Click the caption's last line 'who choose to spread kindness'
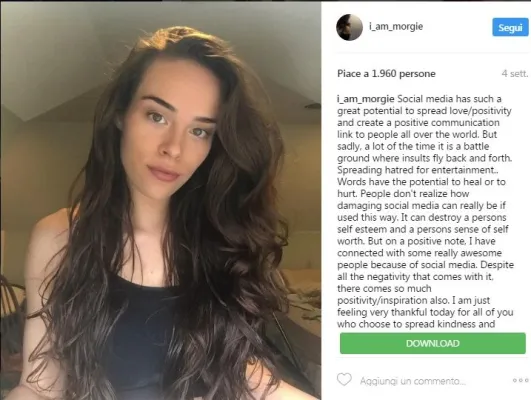Image resolution: width=531 pixels, height=400 pixels. click(416, 324)
